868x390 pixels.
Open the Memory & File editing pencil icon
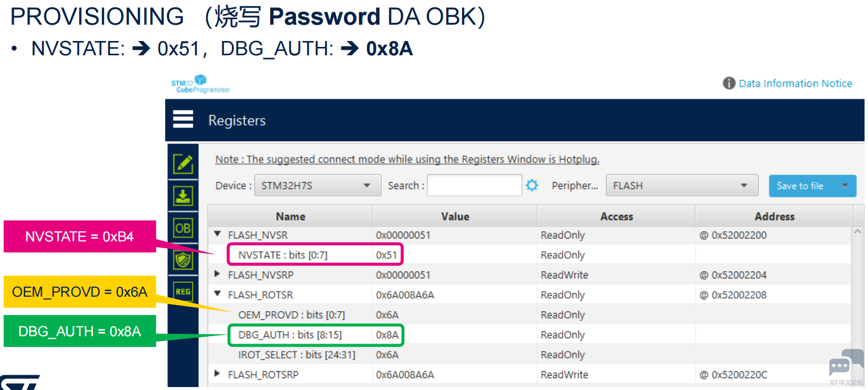(x=183, y=163)
